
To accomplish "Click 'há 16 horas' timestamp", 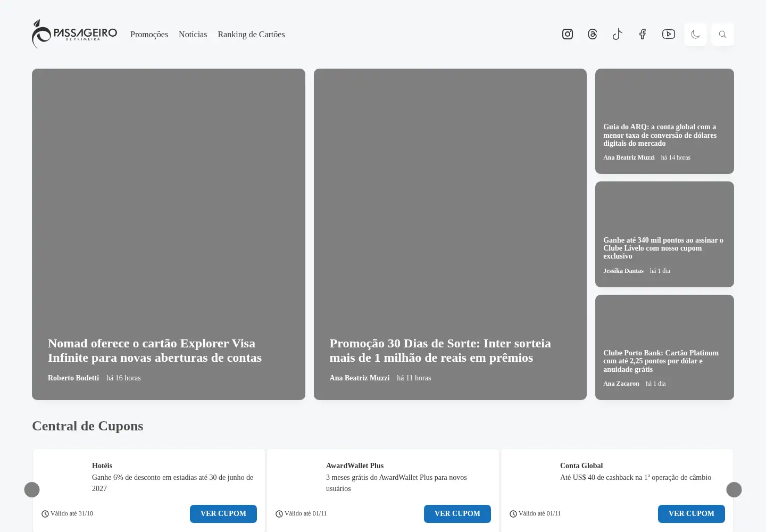I will [x=123, y=378].
